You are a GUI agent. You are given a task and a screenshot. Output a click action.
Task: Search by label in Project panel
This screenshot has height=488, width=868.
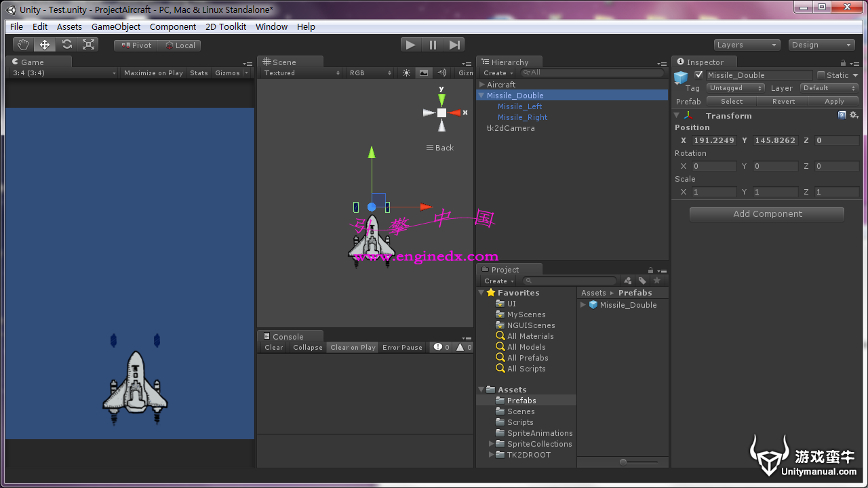tap(642, 281)
